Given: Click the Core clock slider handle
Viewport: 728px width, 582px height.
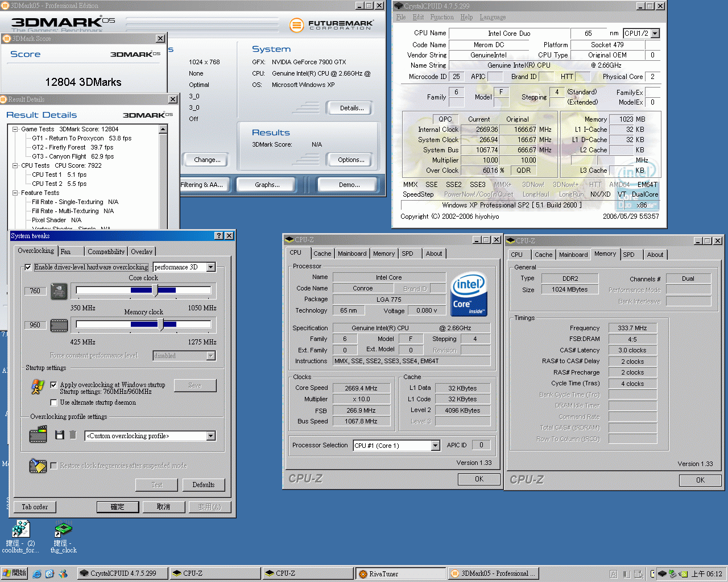Looking at the screenshot, I should click(x=155, y=290).
